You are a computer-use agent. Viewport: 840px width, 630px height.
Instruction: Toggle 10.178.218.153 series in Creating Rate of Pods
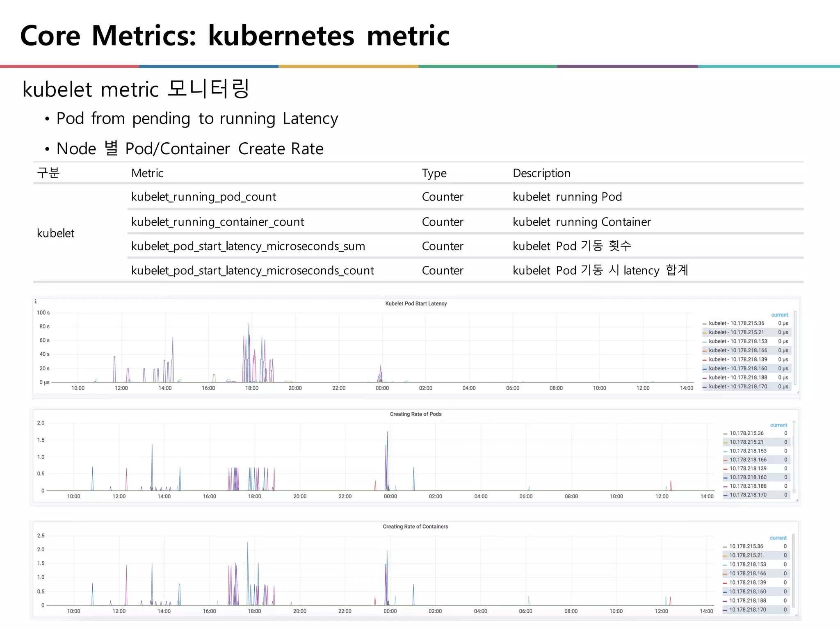(748, 451)
